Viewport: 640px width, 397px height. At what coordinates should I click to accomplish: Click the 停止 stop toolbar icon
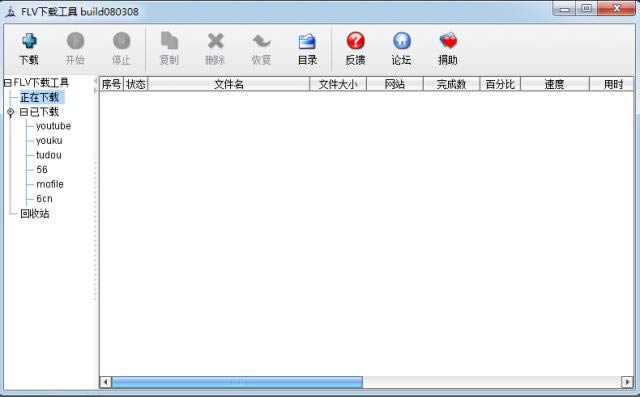point(121,41)
